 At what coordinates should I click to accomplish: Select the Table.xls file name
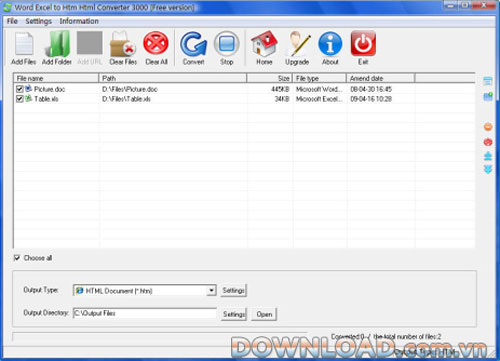(46, 99)
